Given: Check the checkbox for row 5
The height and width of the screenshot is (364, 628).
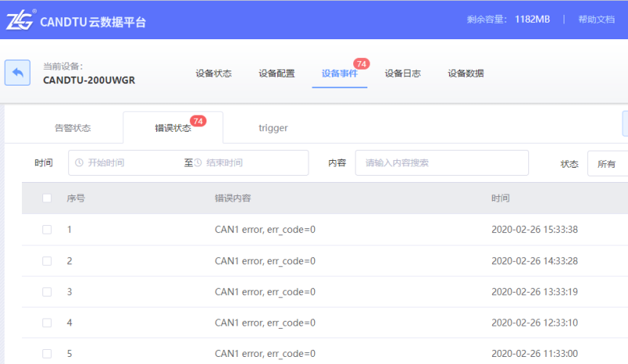Looking at the screenshot, I should click(47, 354).
